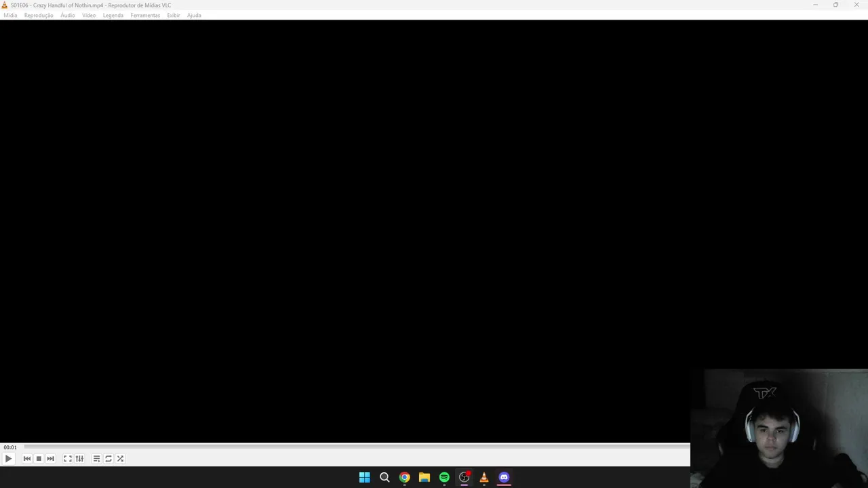Screen dimensions: 868x488
Task: Click the seek bar to jump ahead
Action: click(356, 447)
